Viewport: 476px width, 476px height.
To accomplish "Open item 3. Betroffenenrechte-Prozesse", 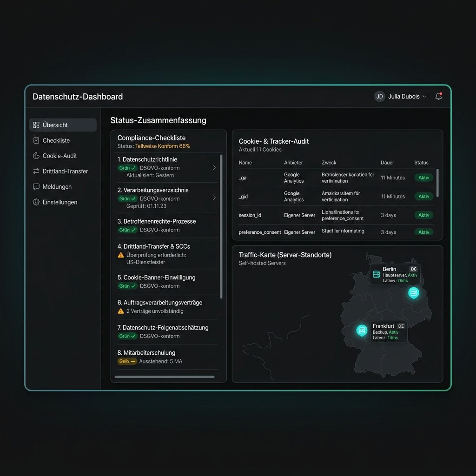I will point(167,225).
